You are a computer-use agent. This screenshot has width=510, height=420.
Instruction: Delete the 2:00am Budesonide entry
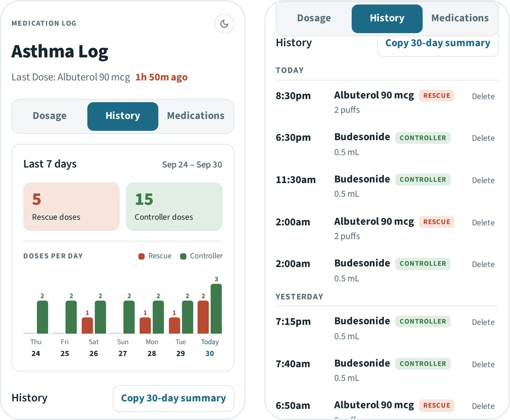[483, 264]
